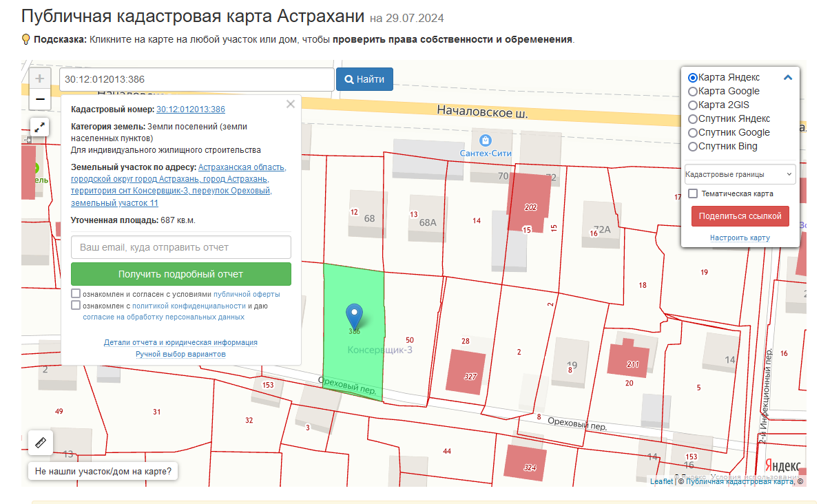Check the публичной оферты agreement box

(76, 294)
